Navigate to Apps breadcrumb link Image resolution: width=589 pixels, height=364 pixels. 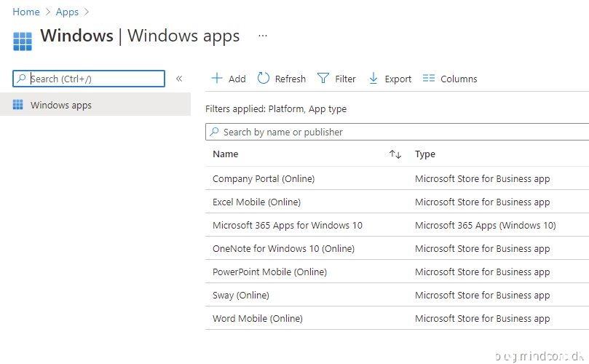click(68, 12)
